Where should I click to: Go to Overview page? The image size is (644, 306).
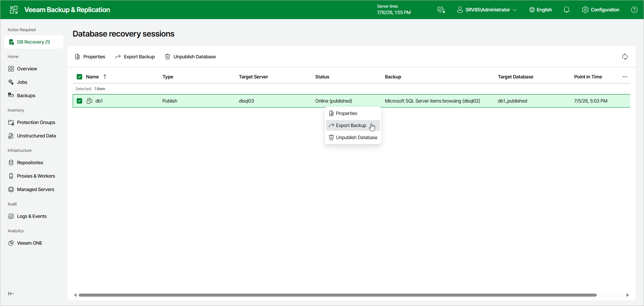coord(34,69)
